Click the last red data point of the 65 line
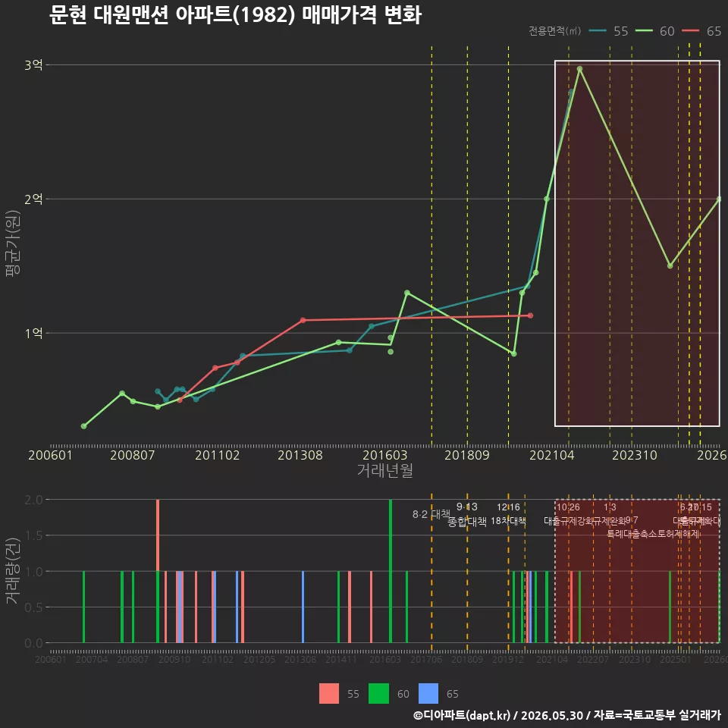728x728 pixels. 530,315
